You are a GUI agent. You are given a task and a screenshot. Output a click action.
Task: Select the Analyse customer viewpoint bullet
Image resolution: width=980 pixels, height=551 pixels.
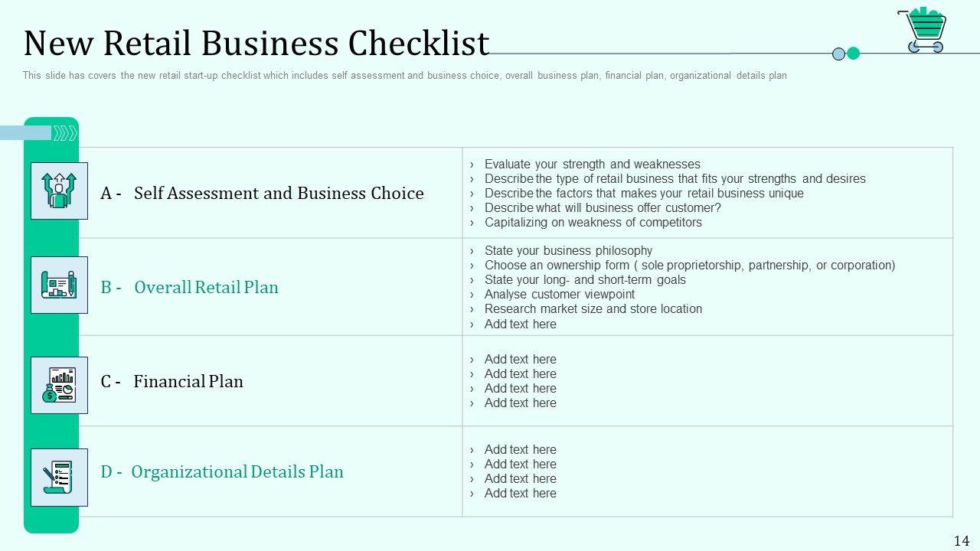tap(559, 294)
